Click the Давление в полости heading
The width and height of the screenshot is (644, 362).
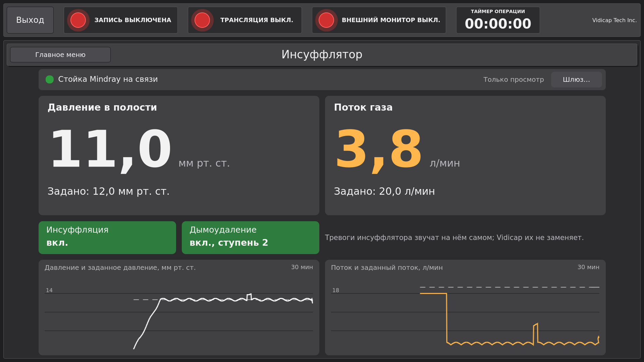102,108
